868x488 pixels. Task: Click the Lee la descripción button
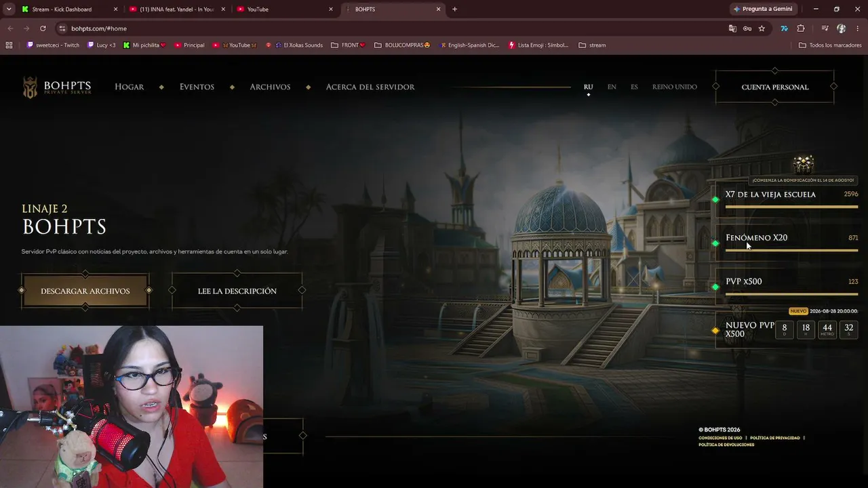click(x=237, y=291)
